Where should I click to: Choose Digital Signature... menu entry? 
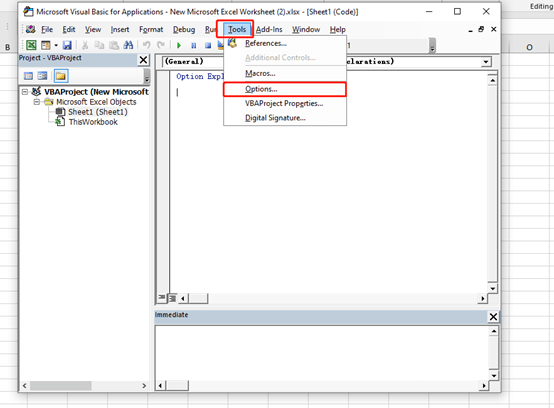click(285, 118)
